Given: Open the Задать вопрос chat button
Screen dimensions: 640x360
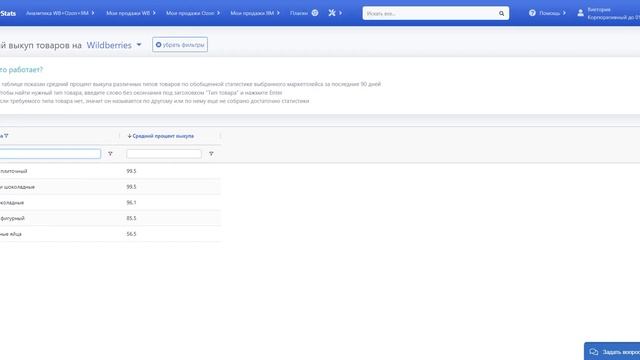Looking at the screenshot, I should click(612, 351).
